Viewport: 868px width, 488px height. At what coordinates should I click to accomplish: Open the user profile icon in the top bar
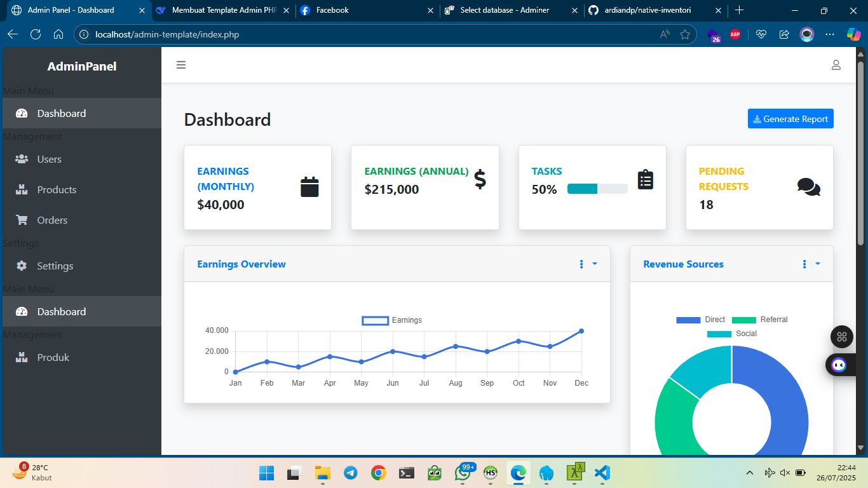point(836,65)
